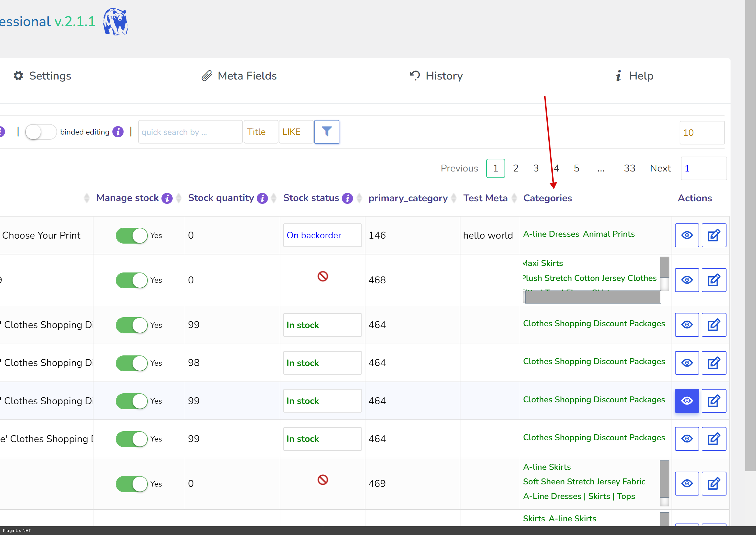This screenshot has width=756, height=535.
Task: Turn off Manage stock in the 469 row
Action: tap(131, 484)
